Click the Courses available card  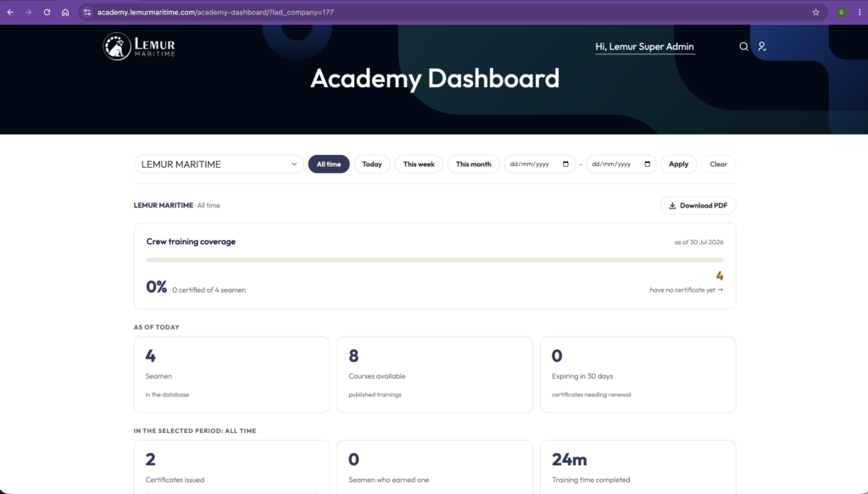[435, 375]
